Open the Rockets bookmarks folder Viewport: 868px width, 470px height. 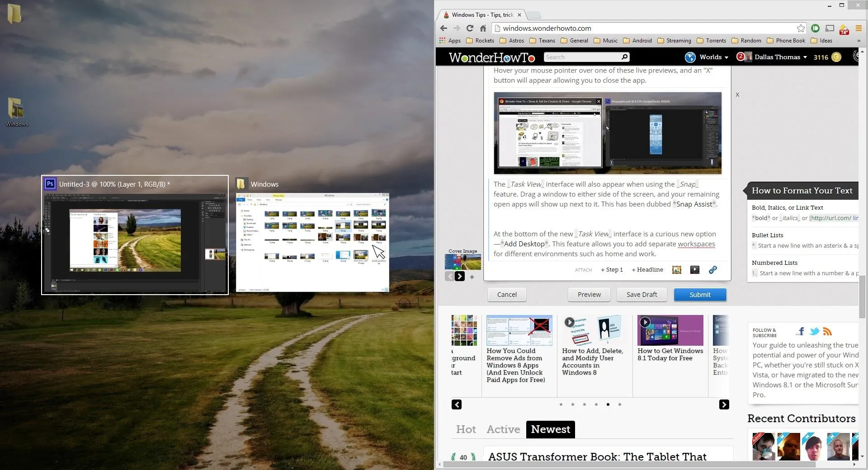(480, 40)
